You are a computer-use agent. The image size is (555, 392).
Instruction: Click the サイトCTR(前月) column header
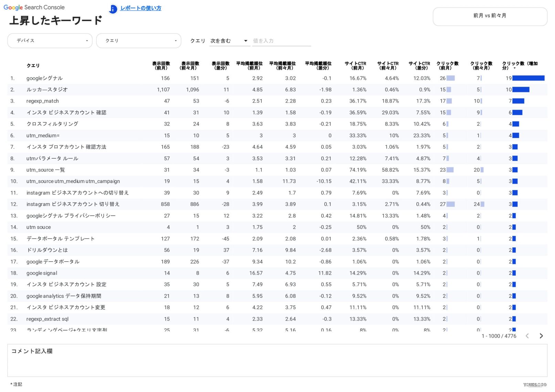point(356,66)
